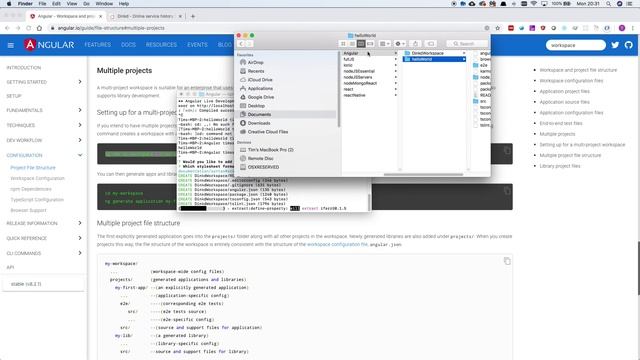Click the Finder Share toolbar icon
The width and height of the screenshot is (640, 360).
(416, 44)
